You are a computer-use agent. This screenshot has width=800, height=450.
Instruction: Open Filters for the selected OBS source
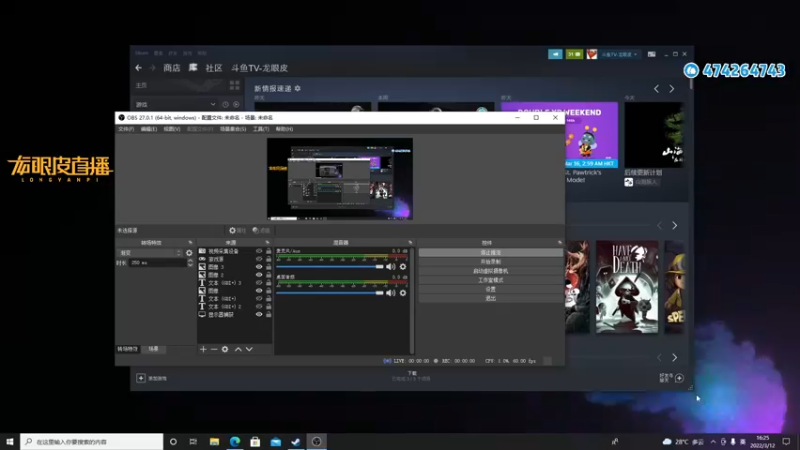pos(261,231)
